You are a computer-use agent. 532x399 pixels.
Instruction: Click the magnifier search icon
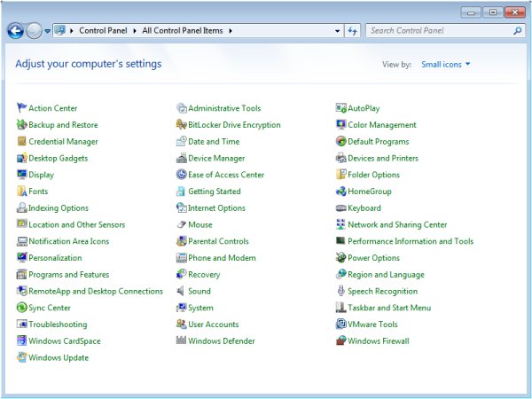pyautogui.click(x=518, y=31)
